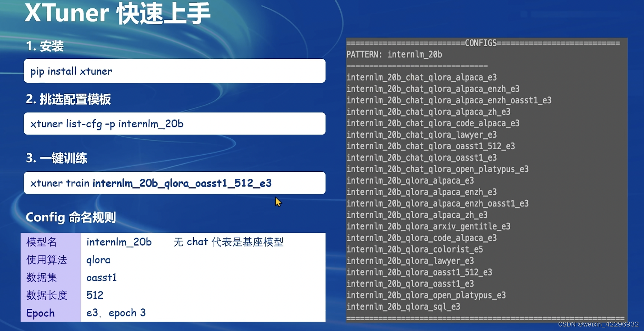Click 'internlm_20b_chat_qlora_oasst1_512_e3' line

click(x=431, y=146)
